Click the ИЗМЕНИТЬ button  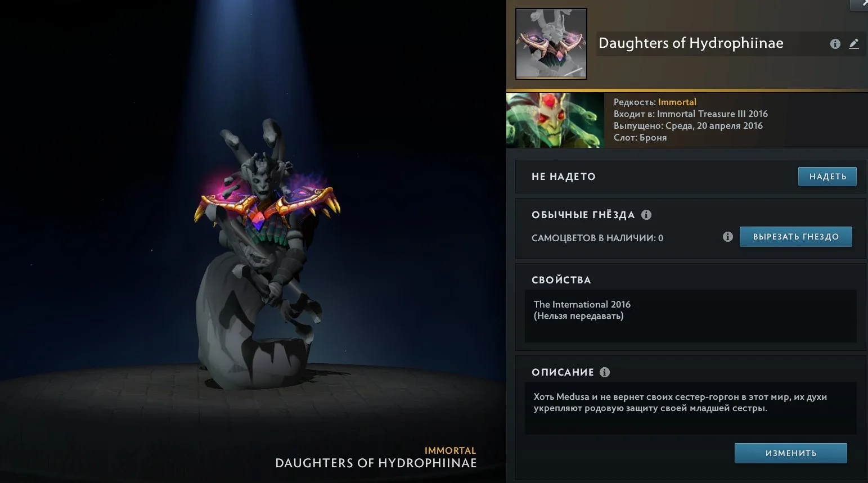point(791,453)
